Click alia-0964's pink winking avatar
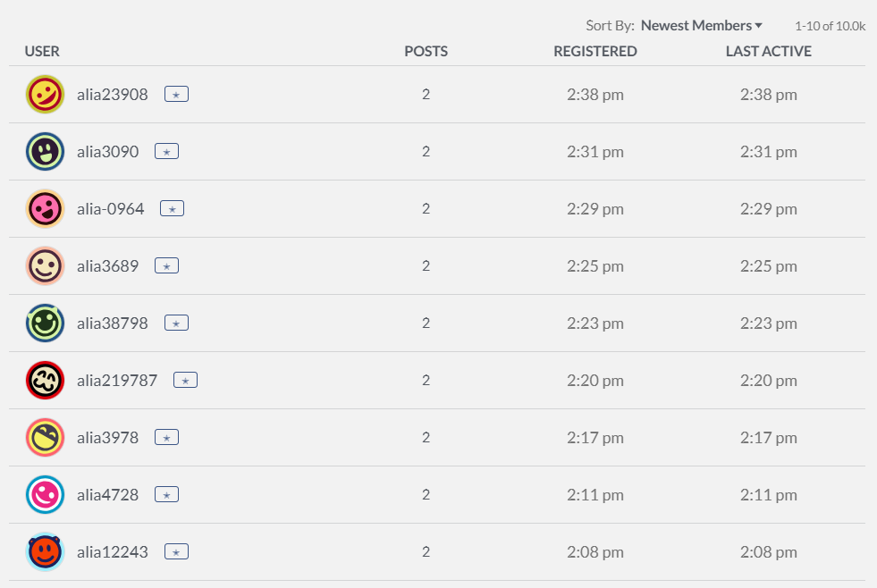Image resolution: width=877 pixels, height=588 pixels. point(45,209)
